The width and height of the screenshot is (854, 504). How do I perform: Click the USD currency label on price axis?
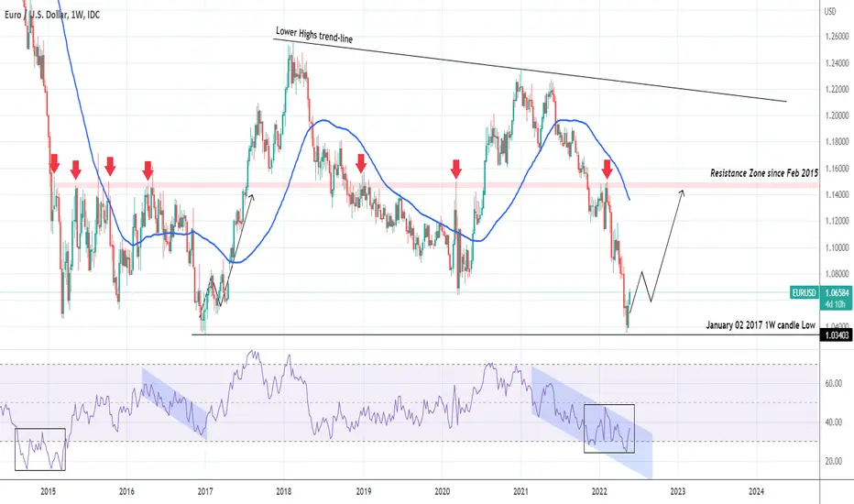(x=829, y=11)
